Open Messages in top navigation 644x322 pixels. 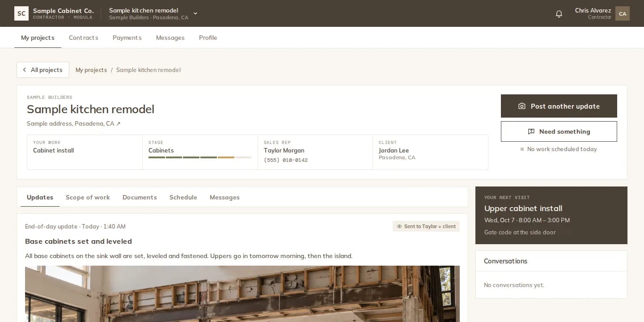click(170, 38)
